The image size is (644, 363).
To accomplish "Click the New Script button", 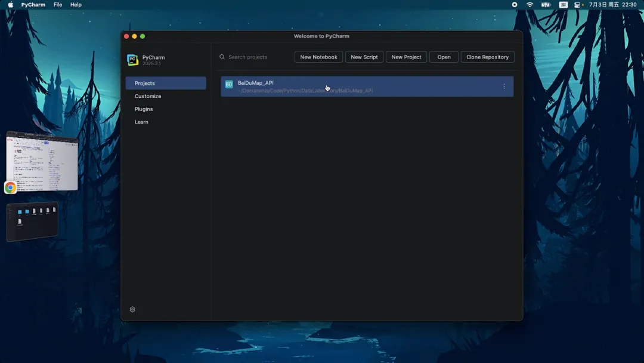I will [x=364, y=57].
